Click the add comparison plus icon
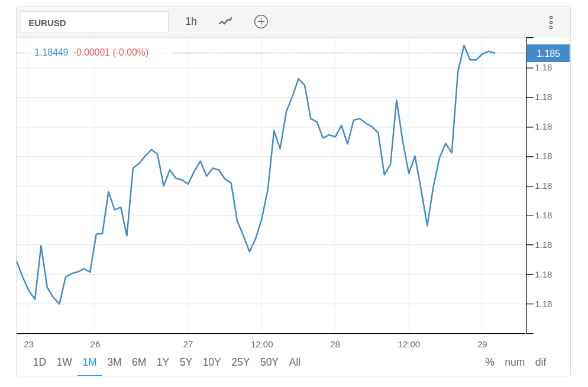Viewport: 588px width, 387px height. pos(261,22)
